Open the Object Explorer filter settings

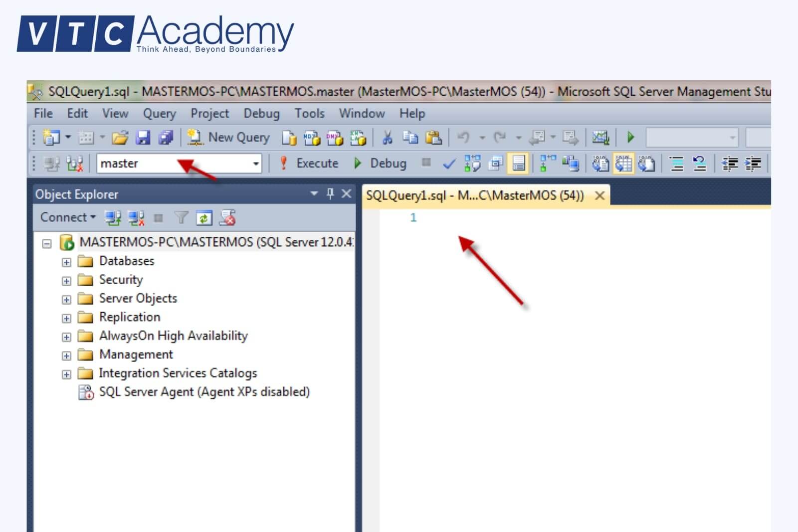pos(182,218)
